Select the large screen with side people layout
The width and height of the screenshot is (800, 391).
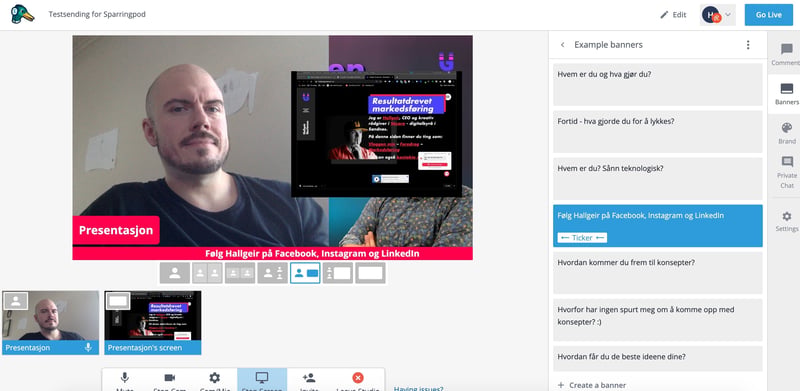click(x=338, y=273)
